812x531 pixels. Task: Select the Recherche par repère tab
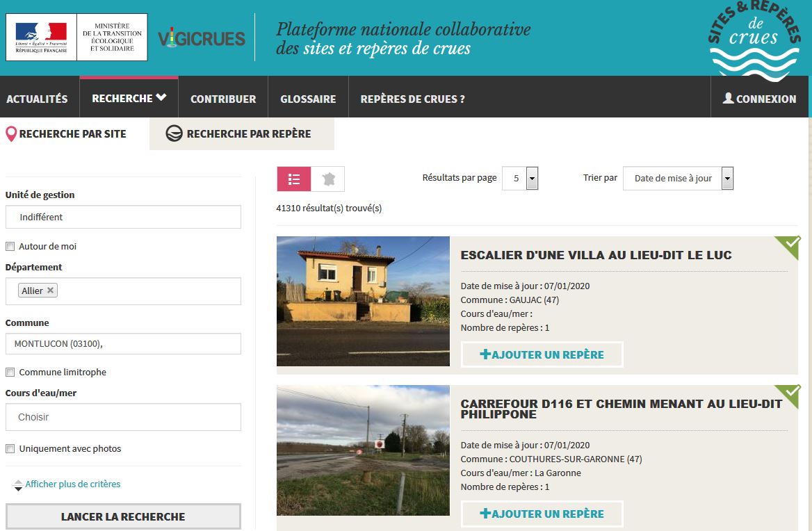pos(242,134)
